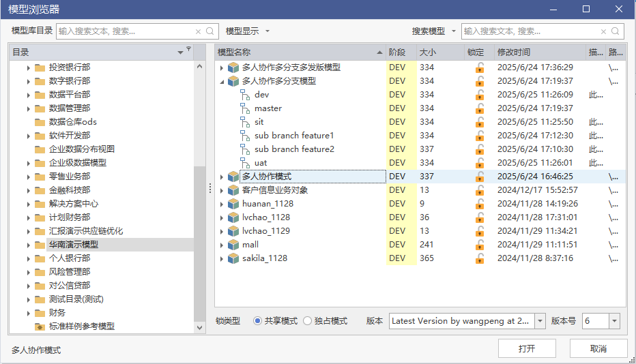
Task: Expand the 多人协作多分支多发版模型 model node
Action: [x=222, y=68]
